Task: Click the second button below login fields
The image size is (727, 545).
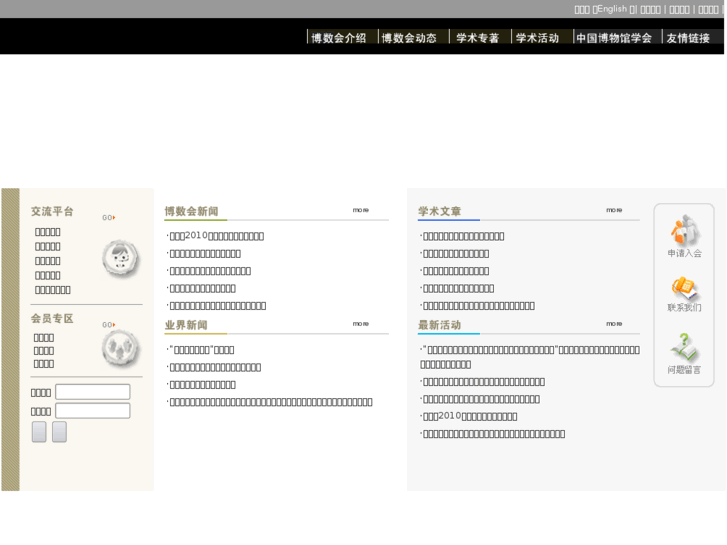Action: pyautogui.click(x=59, y=432)
